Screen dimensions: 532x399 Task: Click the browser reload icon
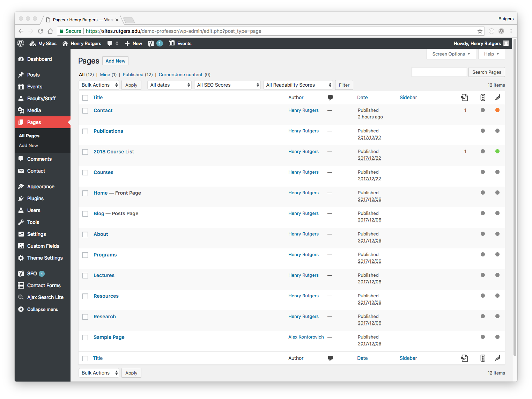click(40, 31)
